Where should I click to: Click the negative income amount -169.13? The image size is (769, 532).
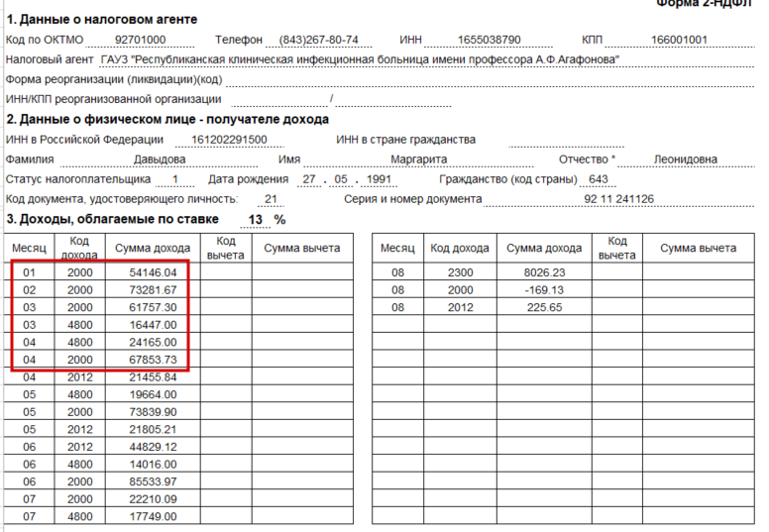click(x=544, y=290)
